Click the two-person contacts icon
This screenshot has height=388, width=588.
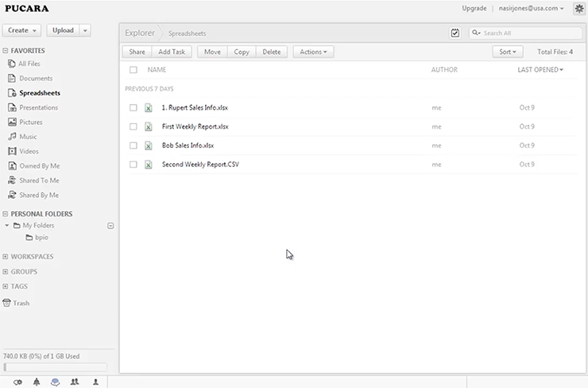pos(75,382)
